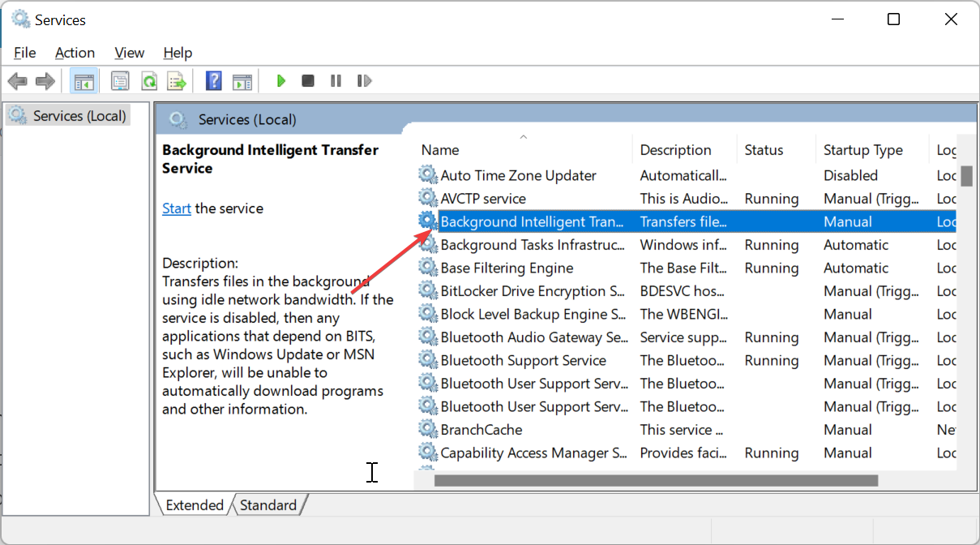Click the horizontal scrollbar thumb
Image resolution: width=980 pixels, height=545 pixels.
point(656,480)
